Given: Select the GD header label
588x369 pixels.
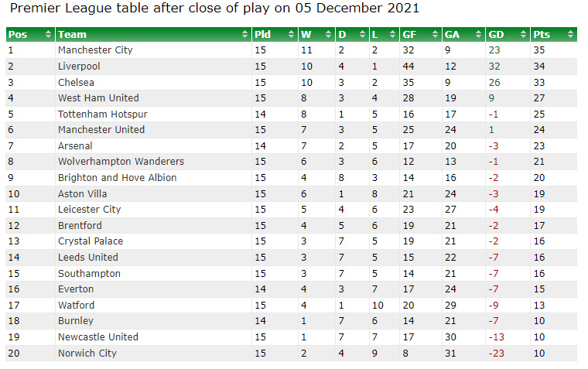Looking at the screenshot, I should pyautogui.click(x=496, y=34).
